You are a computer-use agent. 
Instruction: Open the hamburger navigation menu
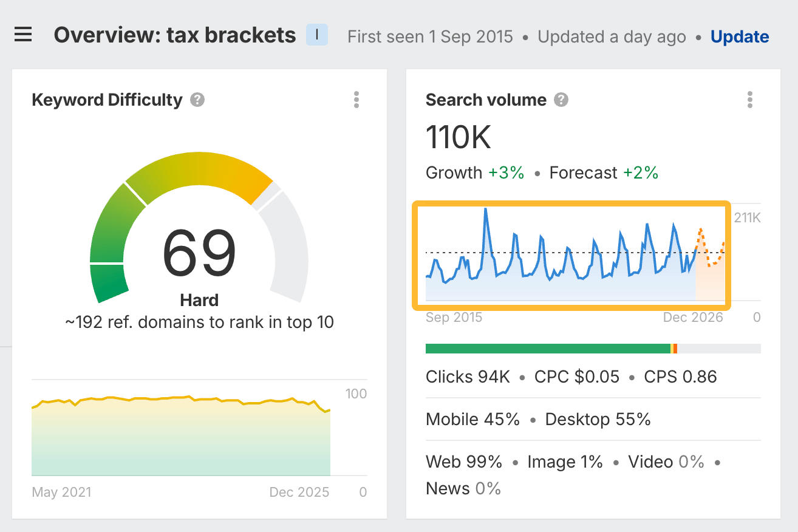click(23, 35)
